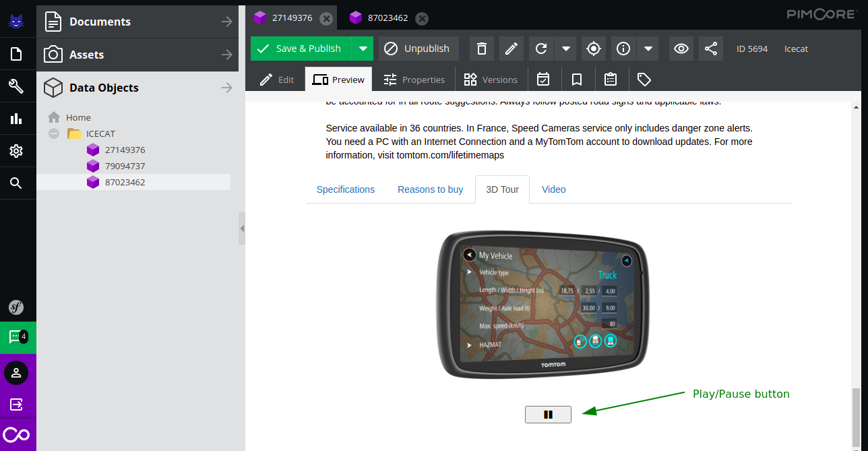This screenshot has height=451, width=868.
Task: Select object 79094737 in tree
Action: [x=125, y=166]
